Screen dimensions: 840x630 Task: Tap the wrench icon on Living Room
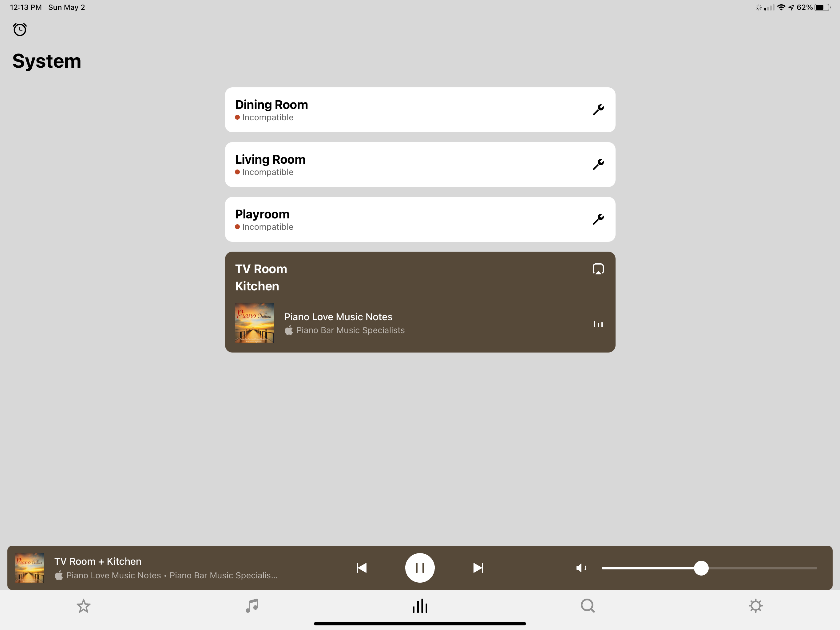click(x=598, y=164)
